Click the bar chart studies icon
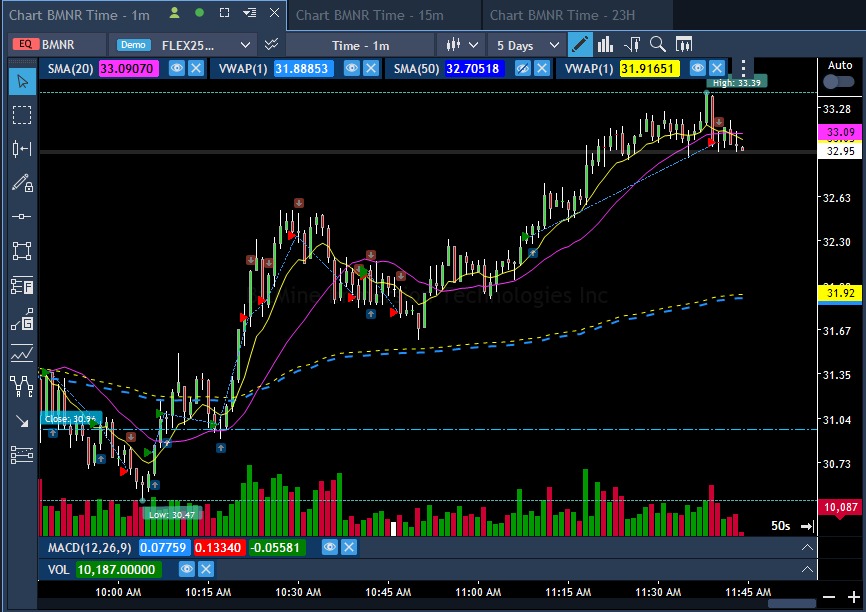 (x=606, y=45)
